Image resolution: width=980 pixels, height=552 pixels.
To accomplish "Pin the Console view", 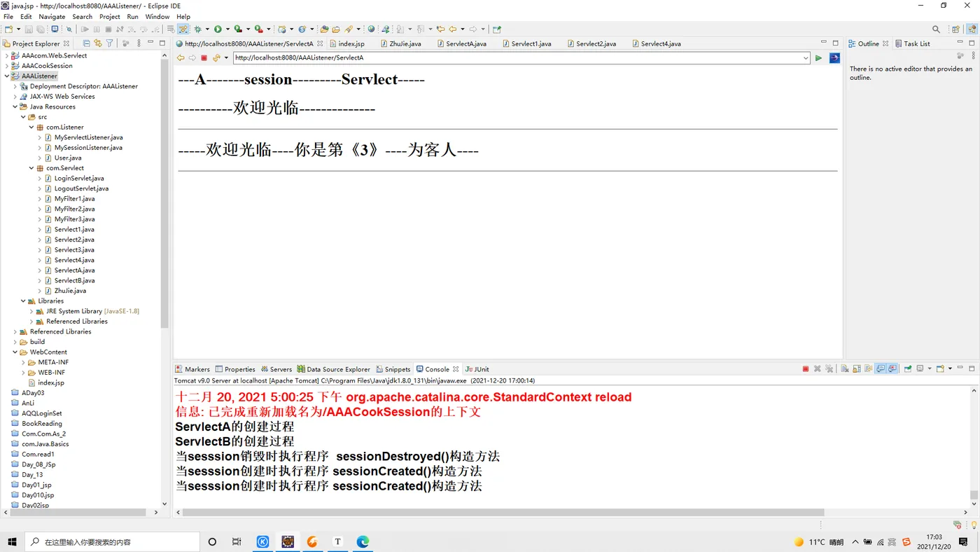I will pyautogui.click(x=908, y=368).
